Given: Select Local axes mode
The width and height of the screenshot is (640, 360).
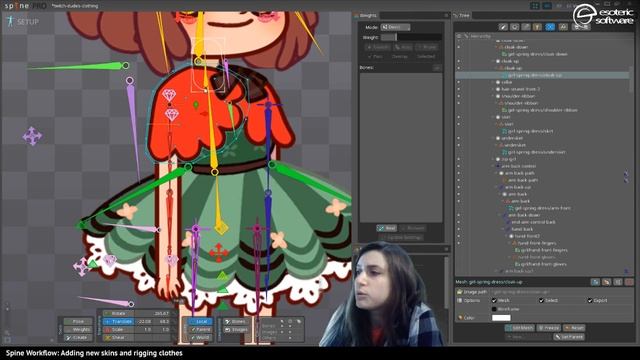Looking at the screenshot, I should click(x=200, y=322).
